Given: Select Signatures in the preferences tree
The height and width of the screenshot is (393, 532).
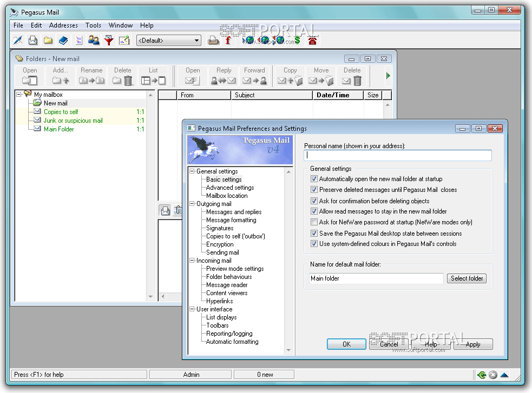Looking at the screenshot, I should click(x=220, y=228).
